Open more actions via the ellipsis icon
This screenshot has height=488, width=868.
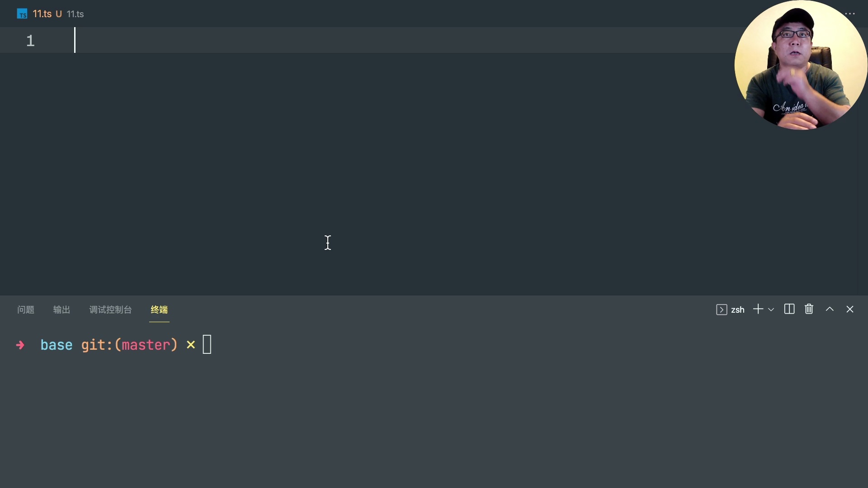point(850,14)
